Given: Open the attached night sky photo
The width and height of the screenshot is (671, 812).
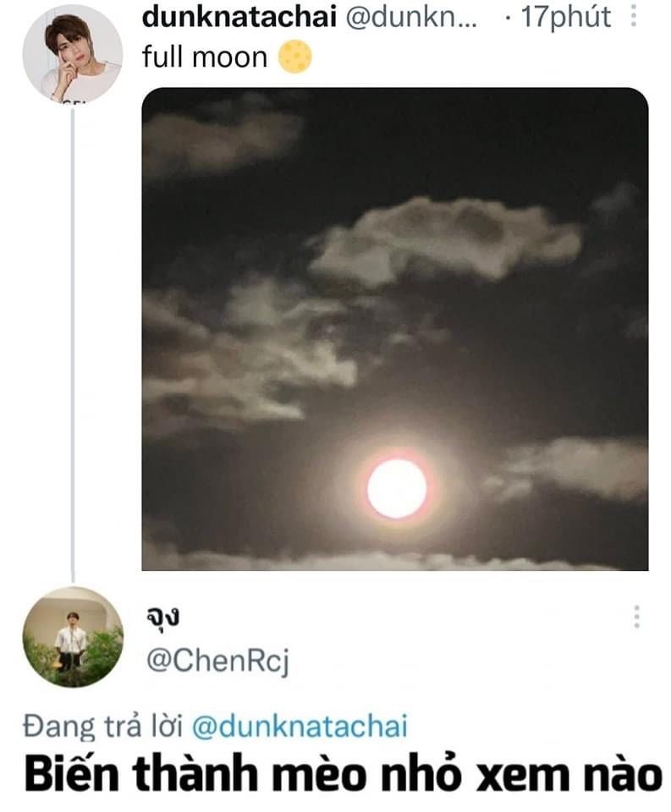Looking at the screenshot, I should (x=395, y=329).
